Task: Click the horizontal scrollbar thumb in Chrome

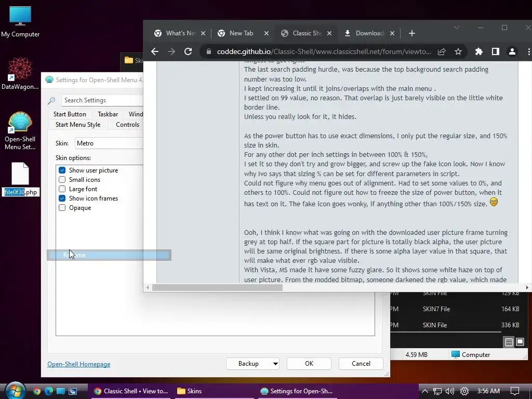Action: click(218, 288)
